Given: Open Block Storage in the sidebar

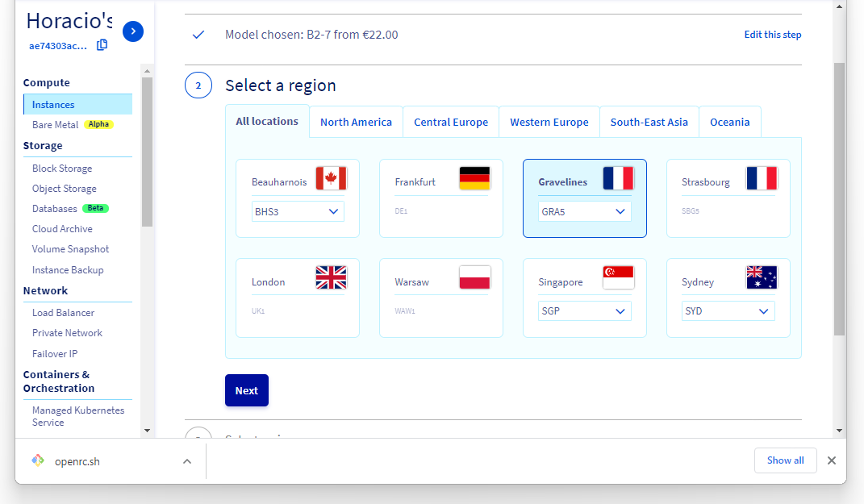Looking at the screenshot, I should tap(62, 169).
